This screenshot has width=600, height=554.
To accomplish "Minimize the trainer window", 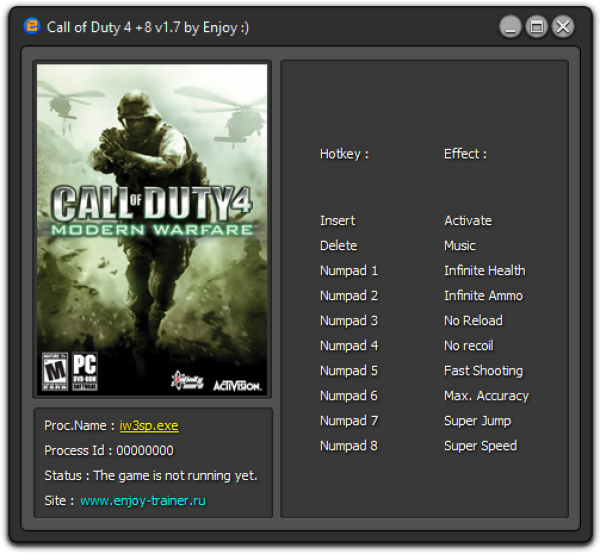I will 510,27.
